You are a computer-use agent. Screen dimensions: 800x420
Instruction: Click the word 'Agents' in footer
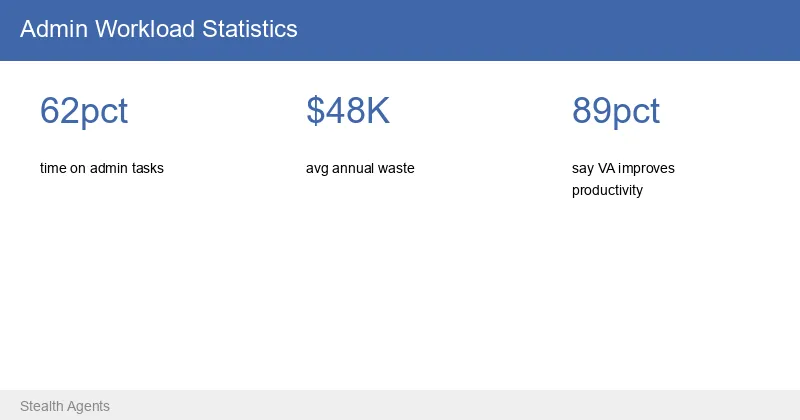[88, 407]
